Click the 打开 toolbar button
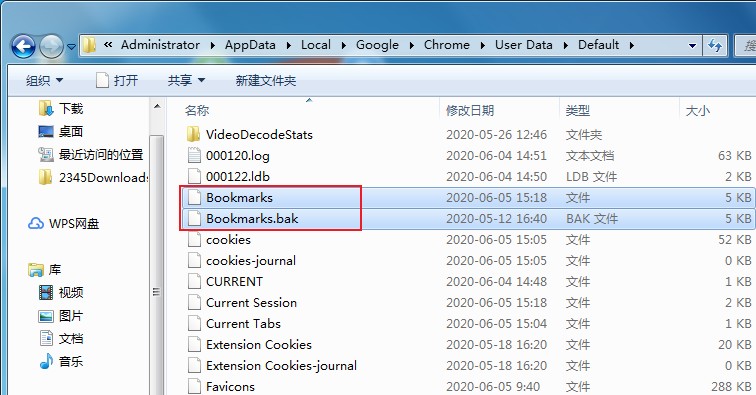Screen dimensions: 756x395 tap(117, 80)
